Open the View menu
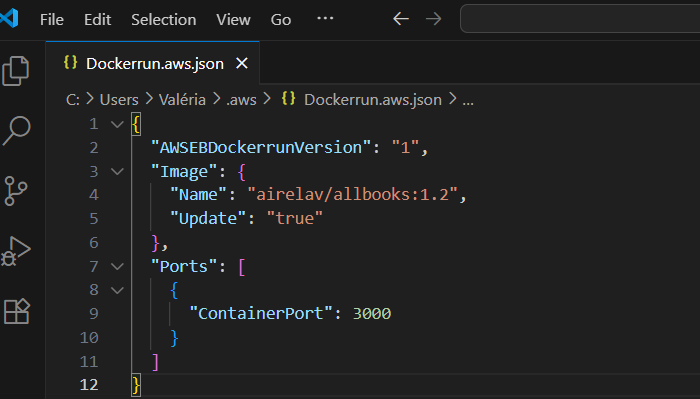Screen dimensions: 700x399 click(x=233, y=20)
